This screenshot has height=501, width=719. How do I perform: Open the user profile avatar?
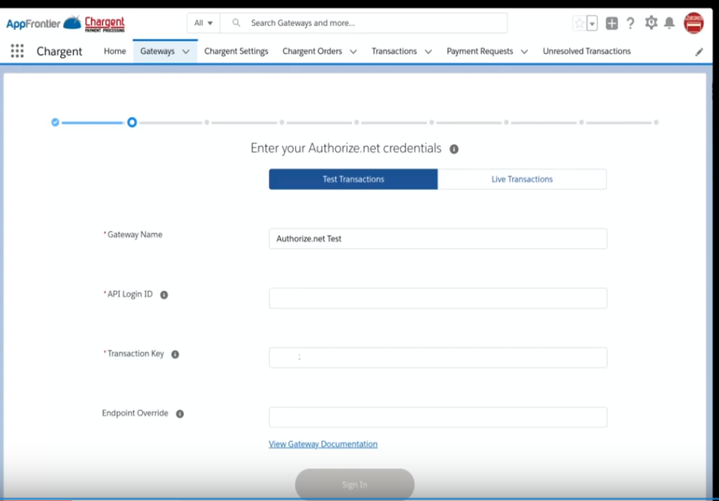point(693,23)
